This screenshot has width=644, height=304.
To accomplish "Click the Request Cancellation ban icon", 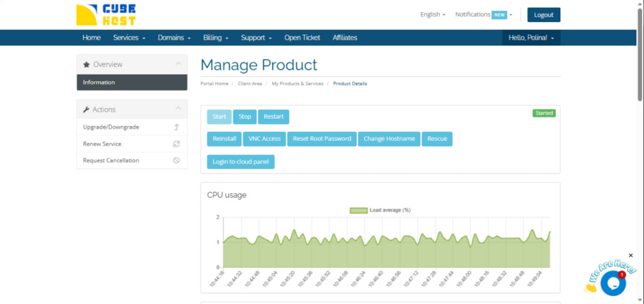I will [177, 160].
